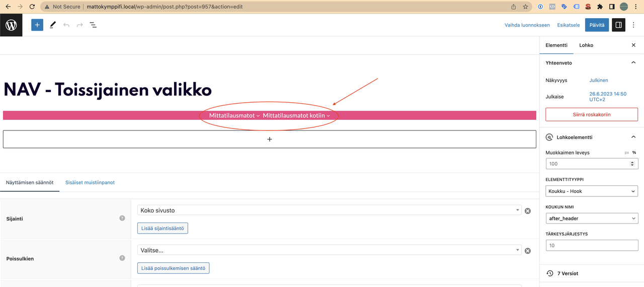The height and width of the screenshot is (287, 644).
Task: Switch to the Elementti sidebar tab
Action: click(x=556, y=45)
